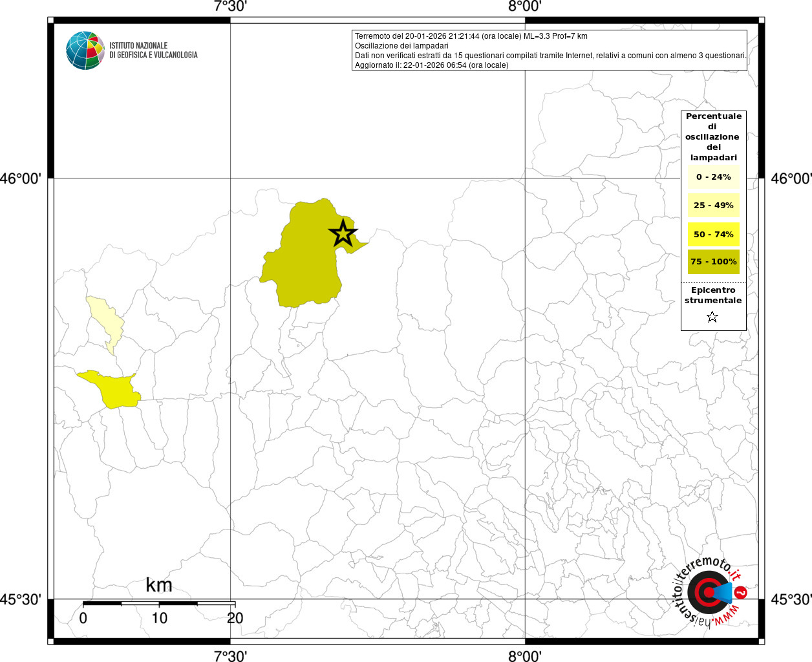Click the 'Aggiornato il: 22-01-2026 06:54' line
812x662 pixels.
(432, 65)
